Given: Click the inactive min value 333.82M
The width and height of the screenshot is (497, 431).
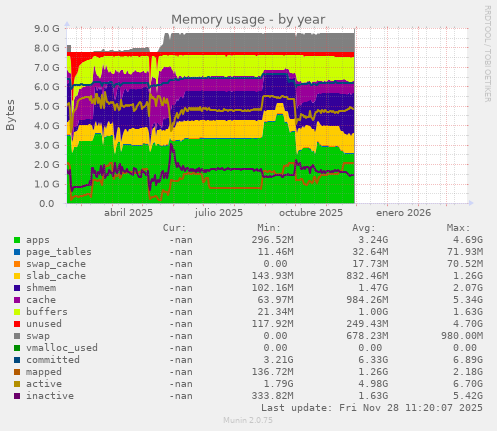Looking at the screenshot, I should coord(272,396).
